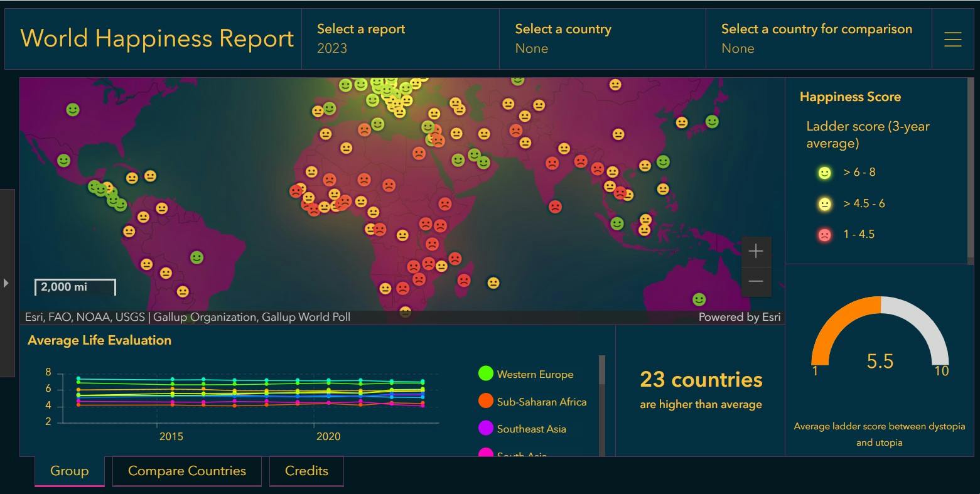Click the 2015 label on chart axis
This screenshot has height=494, width=980.
[x=171, y=436]
